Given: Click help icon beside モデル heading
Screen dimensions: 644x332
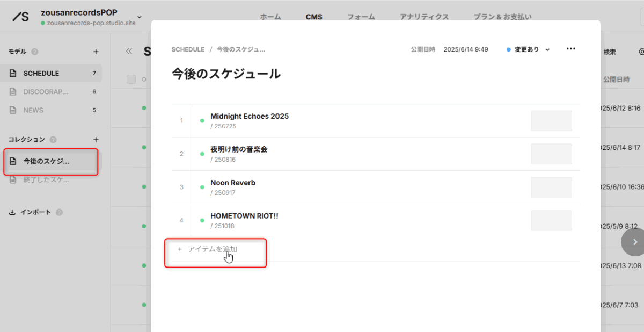Looking at the screenshot, I should [x=35, y=52].
